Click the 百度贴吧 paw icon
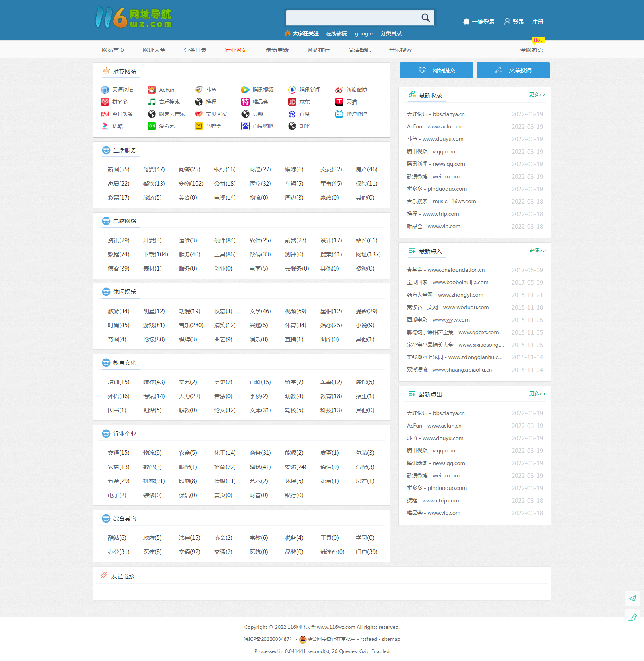The width and height of the screenshot is (644, 661). pos(246,126)
